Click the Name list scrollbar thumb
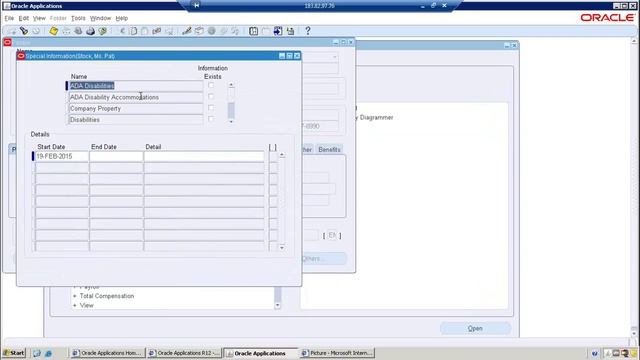 [x=231, y=110]
